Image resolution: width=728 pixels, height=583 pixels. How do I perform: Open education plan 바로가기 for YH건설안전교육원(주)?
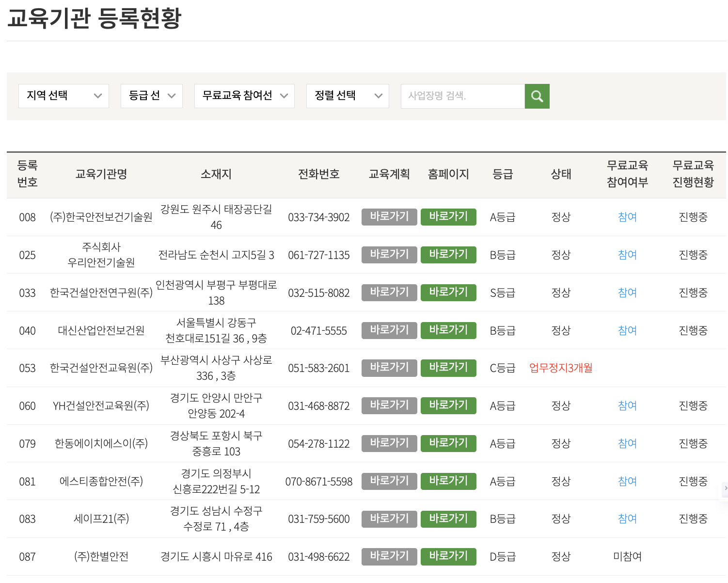[389, 405]
